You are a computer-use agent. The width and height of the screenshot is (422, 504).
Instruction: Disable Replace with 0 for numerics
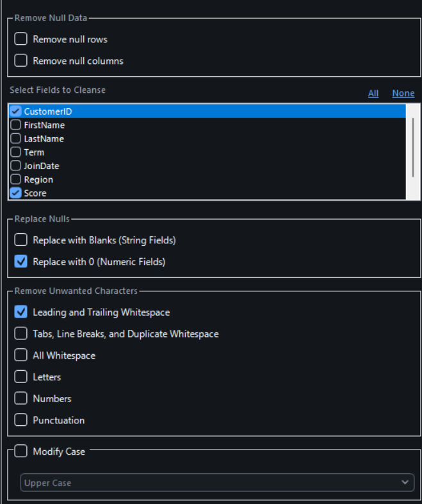(21, 261)
